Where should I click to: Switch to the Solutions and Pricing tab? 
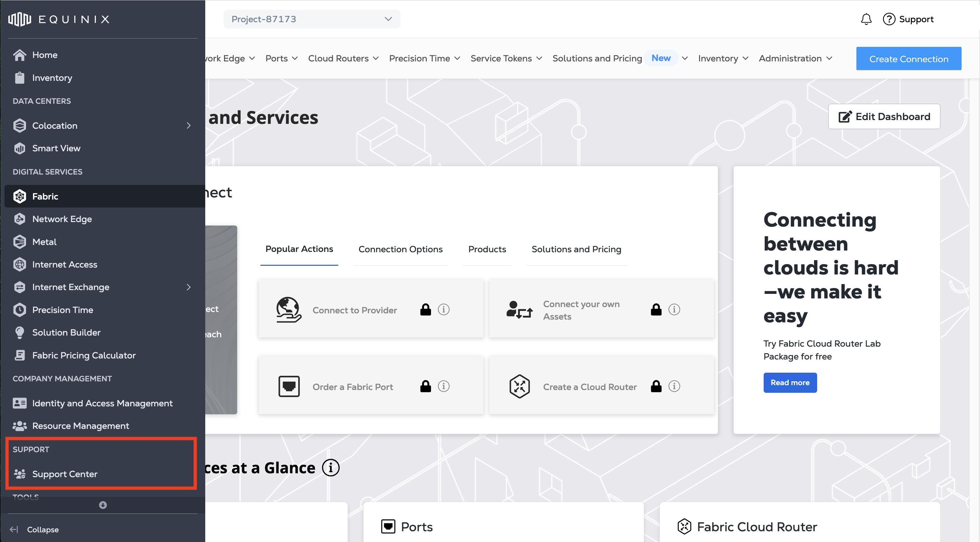(x=576, y=249)
